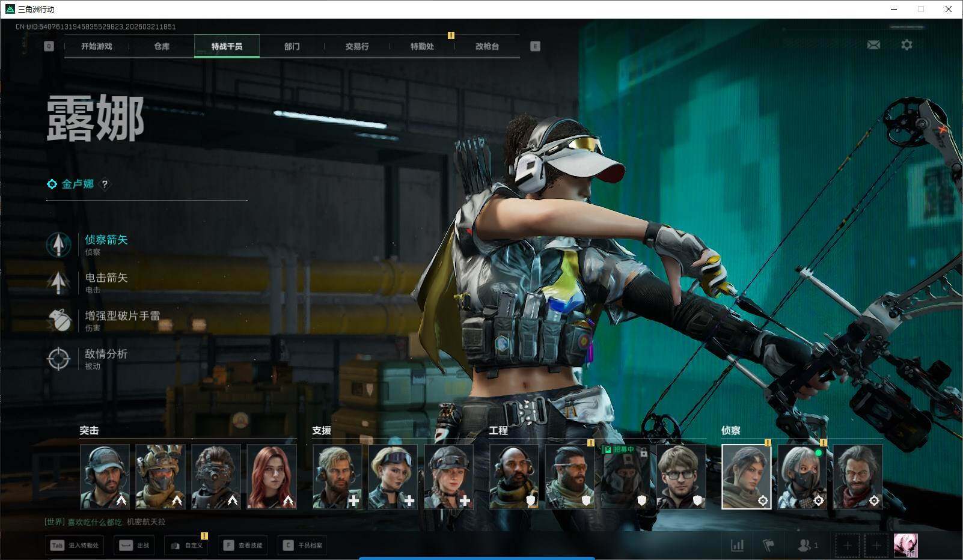Select the 侦察箭矢 skill arrow icon
Screen dimensions: 963x560
(58, 245)
